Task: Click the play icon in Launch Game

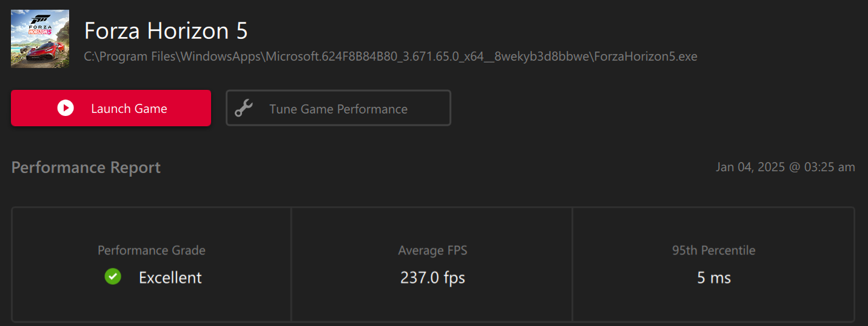Action: 66,108
